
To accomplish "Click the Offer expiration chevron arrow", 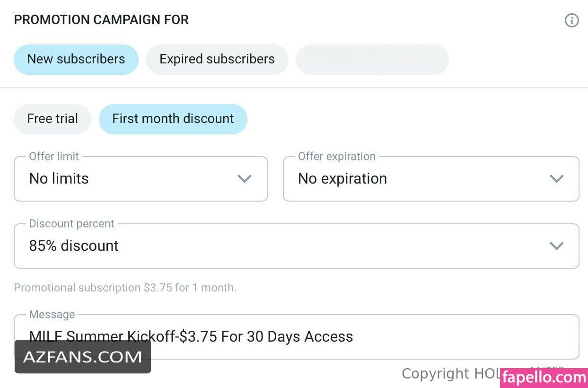I will (556, 179).
